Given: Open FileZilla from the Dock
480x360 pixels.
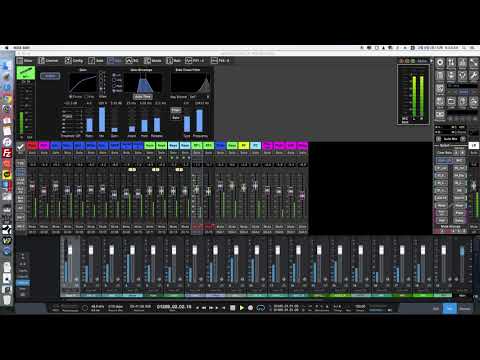Looking at the screenshot, I should pyautogui.click(x=7, y=153).
